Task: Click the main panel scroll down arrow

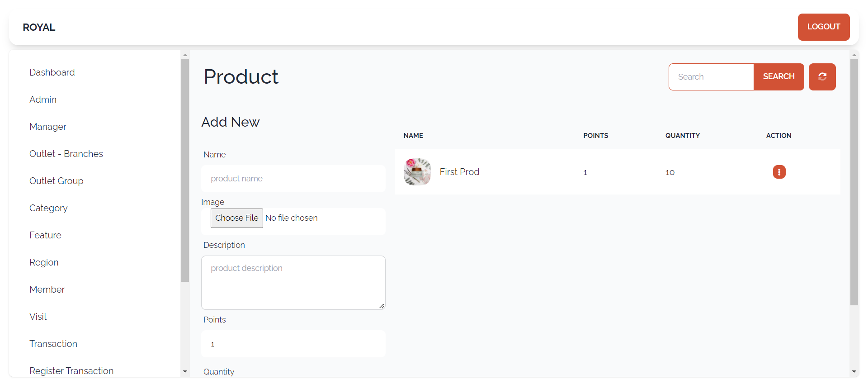Action: (x=854, y=371)
